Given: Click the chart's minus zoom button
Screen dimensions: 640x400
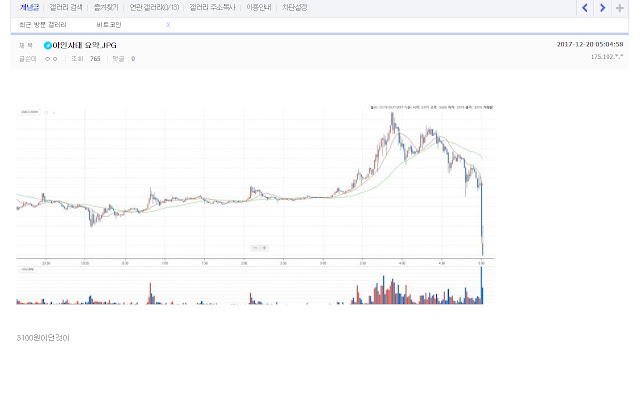Looking at the screenshot, I should click(255, 248).
